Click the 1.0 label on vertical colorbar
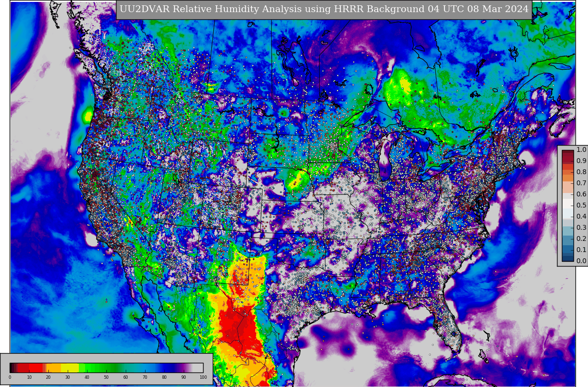Image resolution: width=588 pixels, height=387 pixels. [581, 150]
